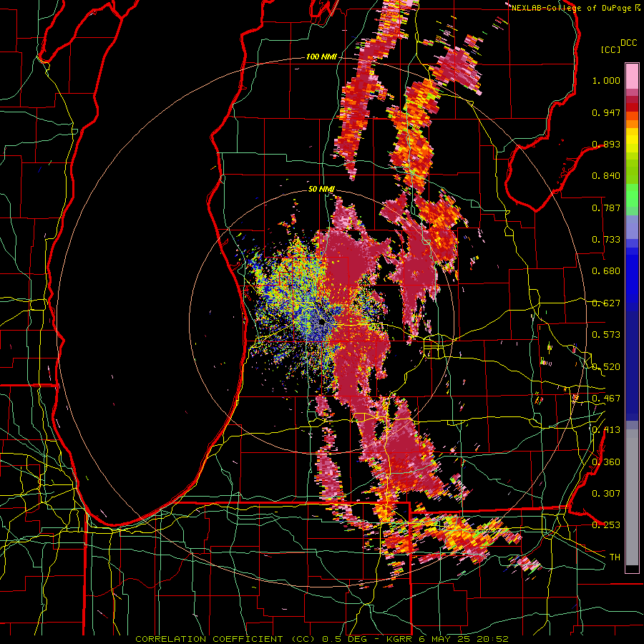
Task: Click the 0.787 color scale value
Action: pos(606,208)
